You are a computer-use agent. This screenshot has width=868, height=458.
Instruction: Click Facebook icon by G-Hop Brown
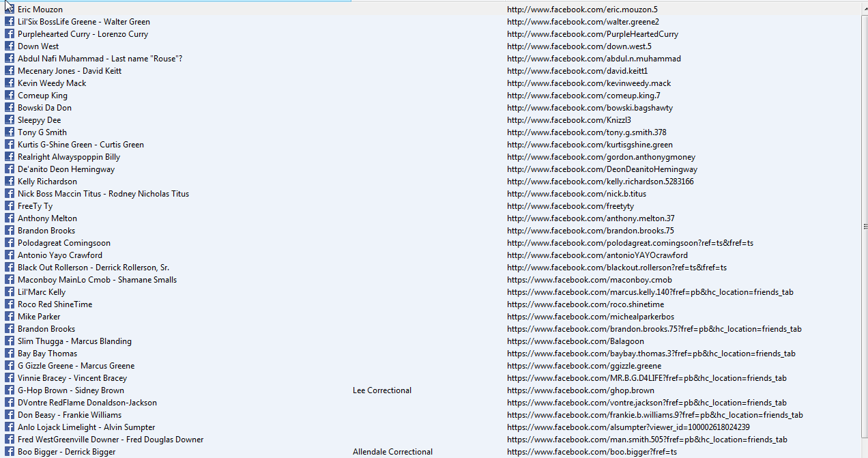10,390
